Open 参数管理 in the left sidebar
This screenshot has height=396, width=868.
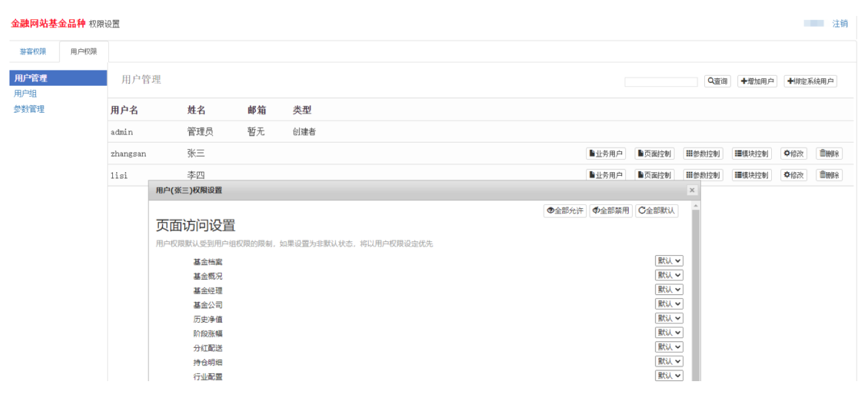point(29,109)
